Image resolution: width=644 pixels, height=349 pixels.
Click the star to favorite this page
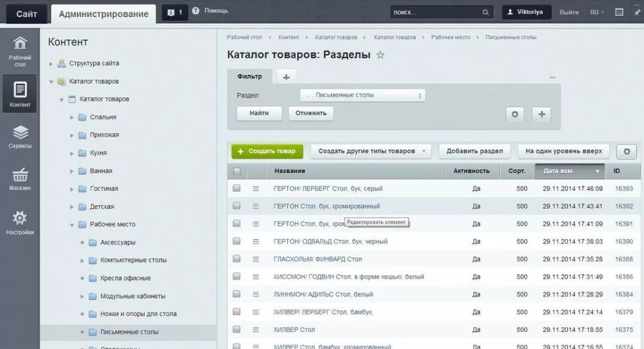pos(380,55)
